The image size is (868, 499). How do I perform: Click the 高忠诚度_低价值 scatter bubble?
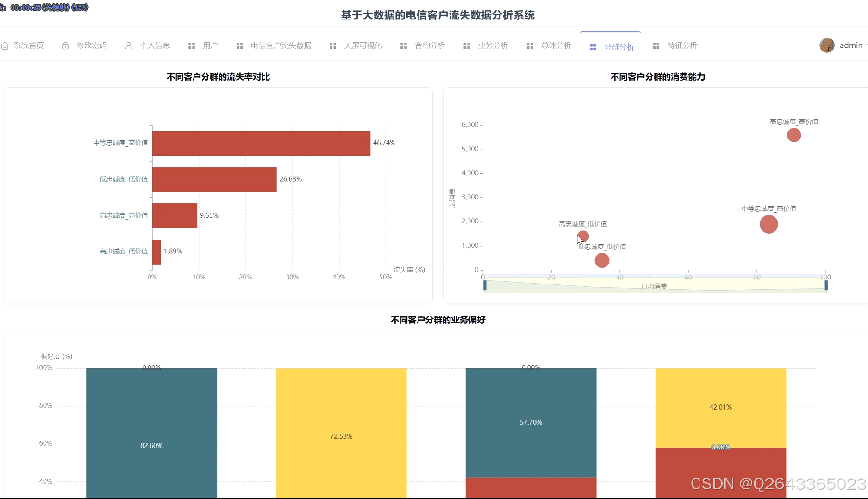[583, 236]
